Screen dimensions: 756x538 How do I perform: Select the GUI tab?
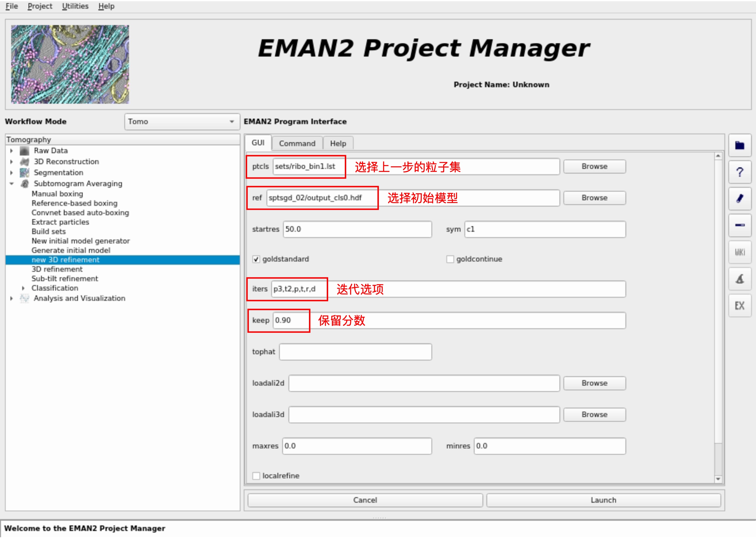click(258, 143)
